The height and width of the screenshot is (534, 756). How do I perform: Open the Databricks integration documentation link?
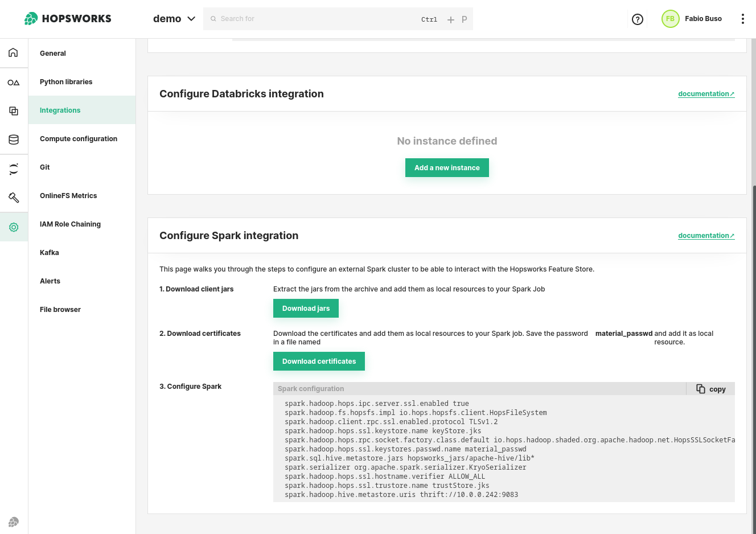point(706,93)
